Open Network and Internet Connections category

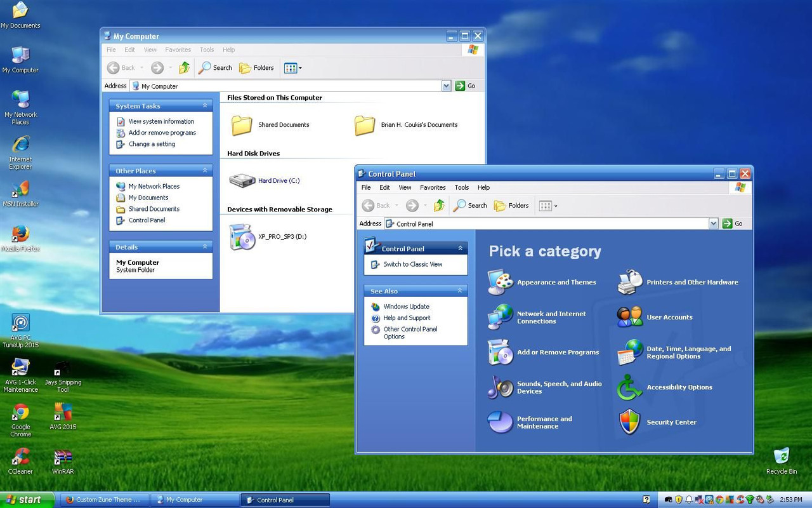click(537, 317)
